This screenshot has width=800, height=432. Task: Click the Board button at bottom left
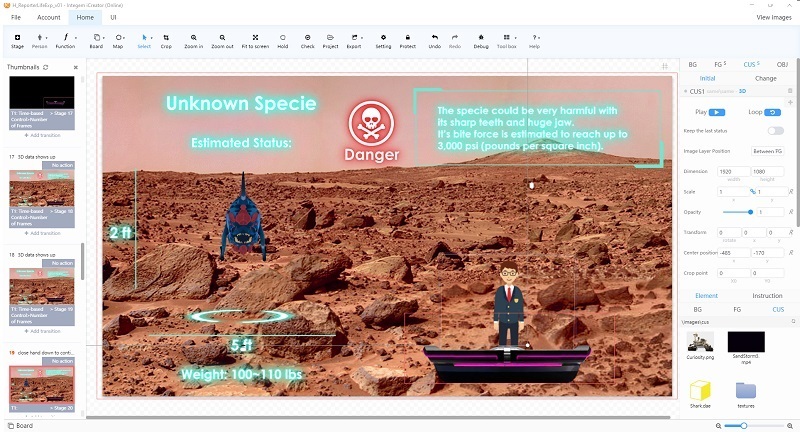[20, 425]
